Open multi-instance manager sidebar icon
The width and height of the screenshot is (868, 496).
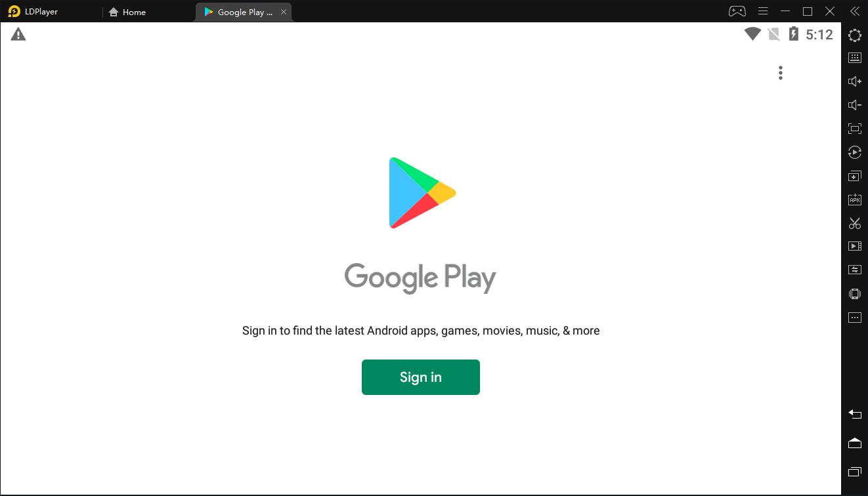854,176
